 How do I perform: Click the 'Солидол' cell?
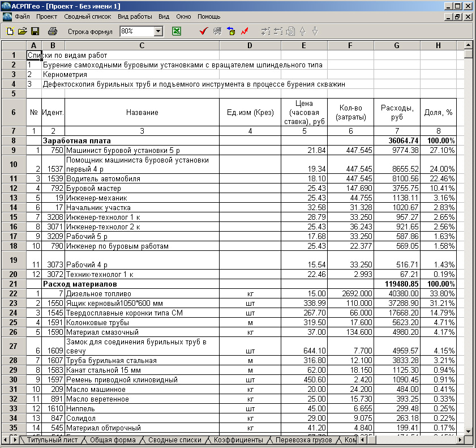pos(142,418)
